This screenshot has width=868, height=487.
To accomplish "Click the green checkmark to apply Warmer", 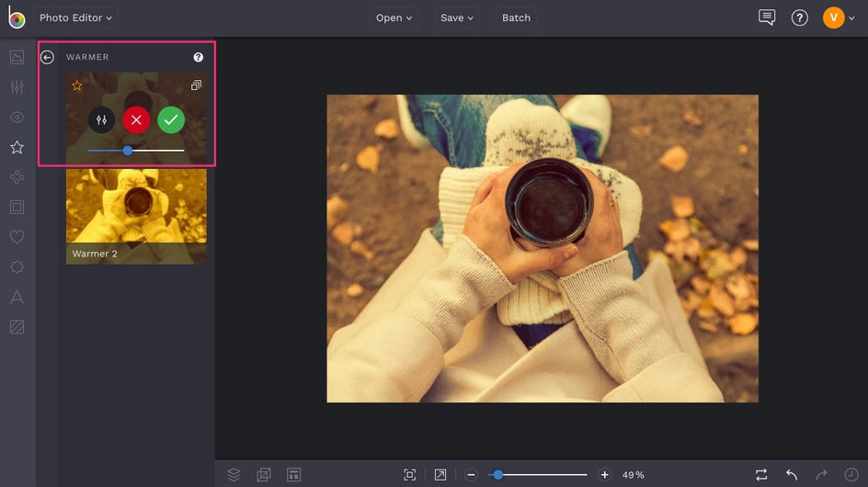I will [171, 119].
